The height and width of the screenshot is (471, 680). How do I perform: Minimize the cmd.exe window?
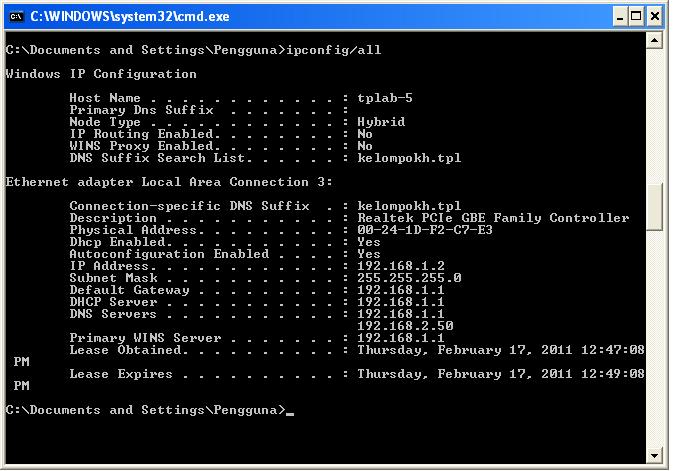click(620, 17)
